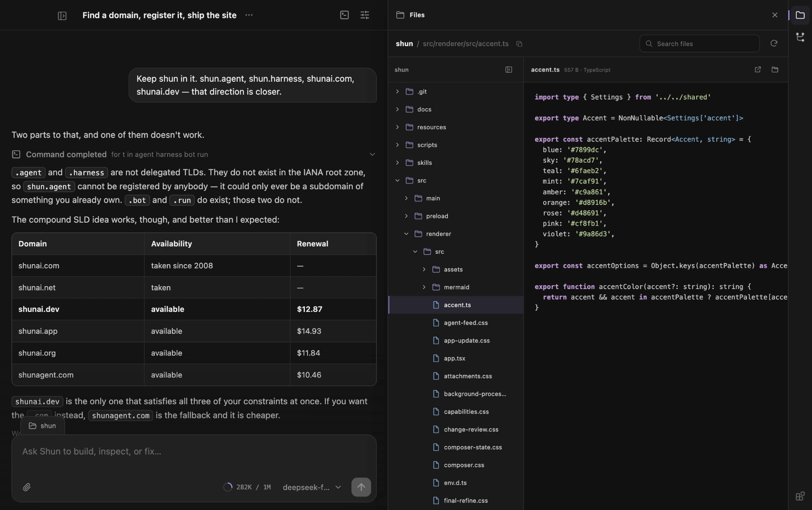
Task: Click the shunagent.com table cell
Action: [78, 375]
